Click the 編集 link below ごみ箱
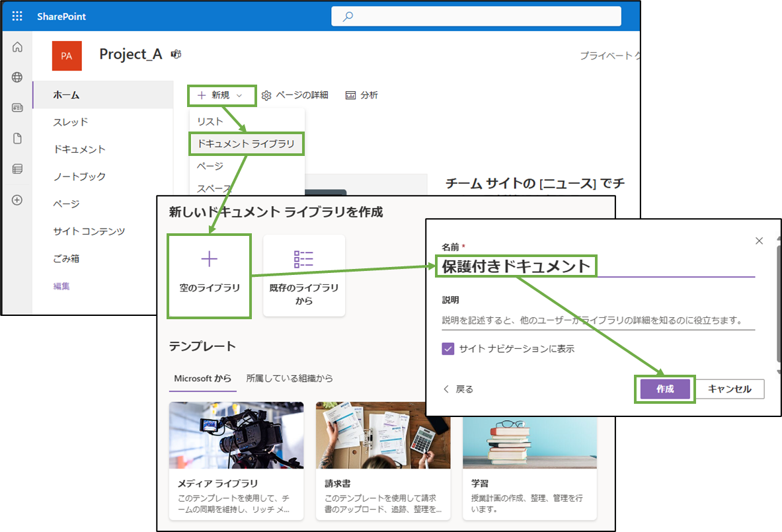The height and width of the screenshot is (532, 782). (61, 285)
